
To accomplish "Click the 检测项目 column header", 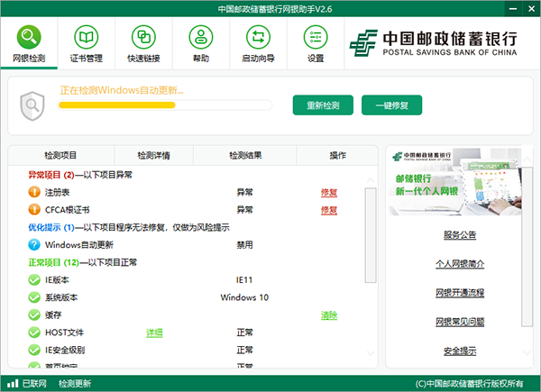I will coord(60,156).
